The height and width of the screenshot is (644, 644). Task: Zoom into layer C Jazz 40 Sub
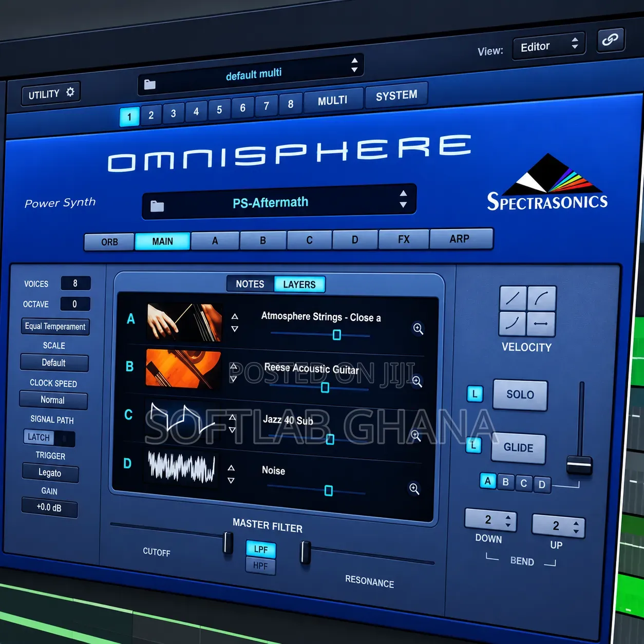415,435
